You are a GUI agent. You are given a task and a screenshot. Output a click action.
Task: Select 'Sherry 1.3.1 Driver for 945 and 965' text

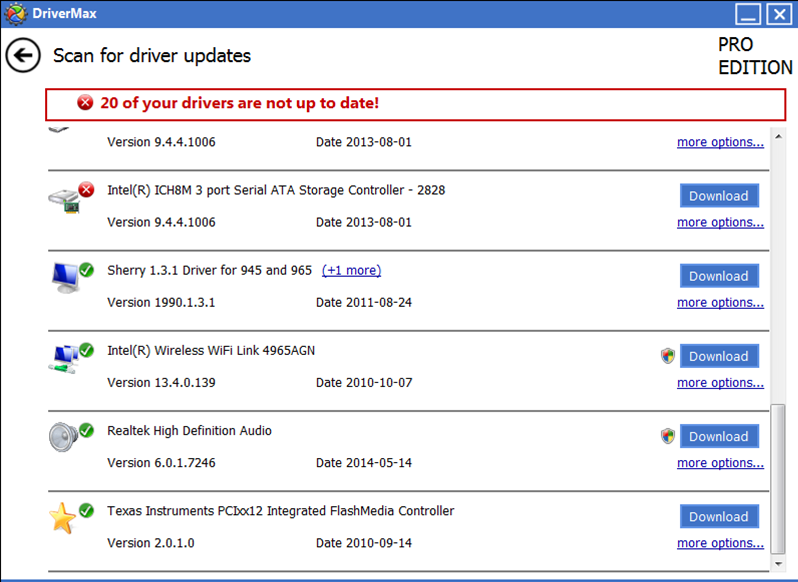tap(209, 270)
